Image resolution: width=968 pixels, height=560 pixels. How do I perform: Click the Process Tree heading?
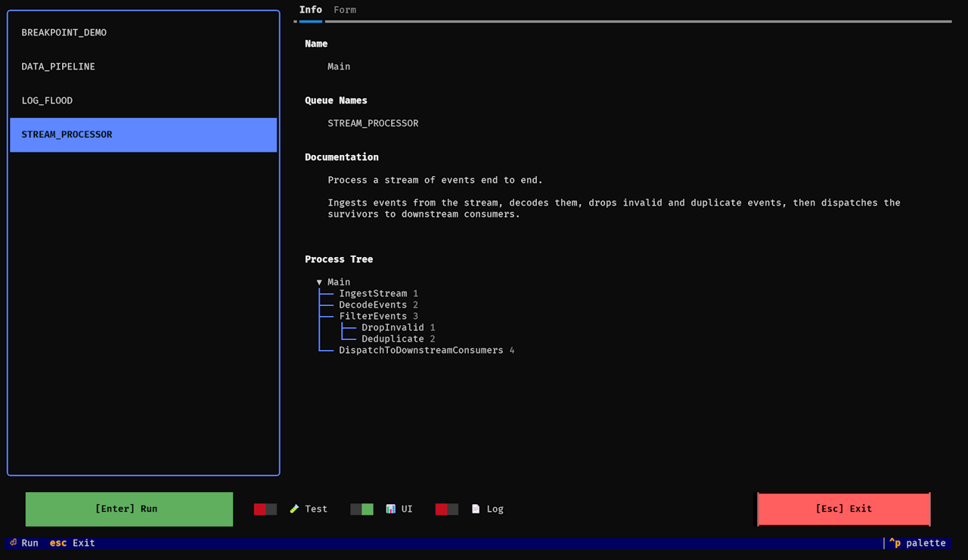click(x=339, y=259)
